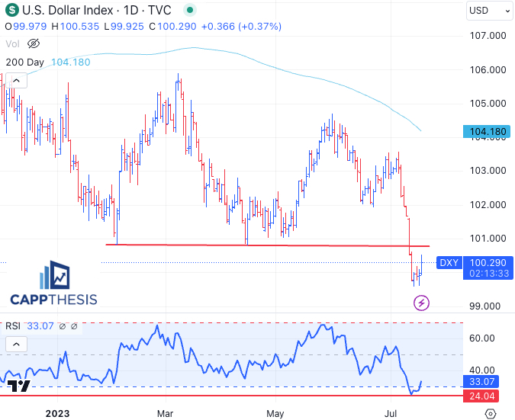
Task: Click the Vol indicator label
Action: click(12, 44)
